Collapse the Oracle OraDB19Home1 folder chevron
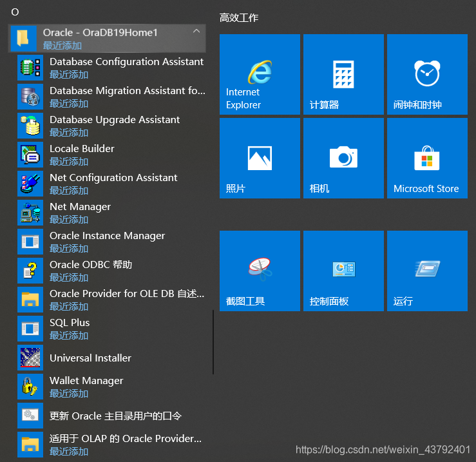The image size is (476, 462). click(x=196, y=31)
